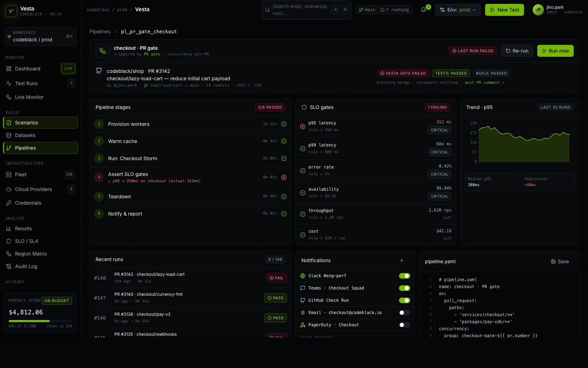Click the pipeline icon next to checkout title
588x368 pixels.
point(103,51)
